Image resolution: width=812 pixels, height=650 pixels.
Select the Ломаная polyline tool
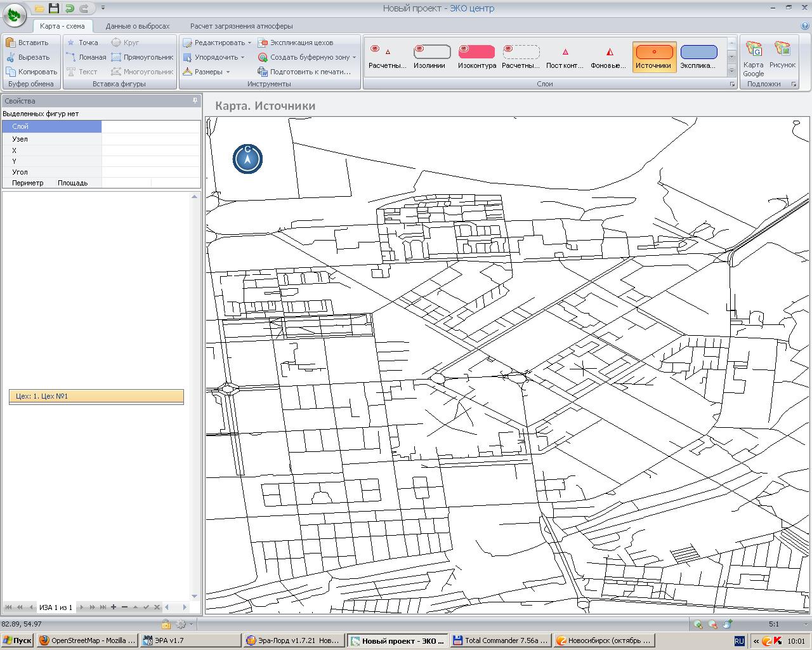click(86, 57)
